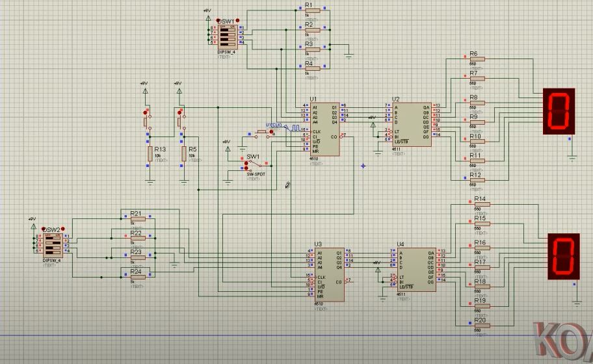Select resistor R2
Image resolution: width=593 pixels, height=364 pixels.
click(312, 30)
